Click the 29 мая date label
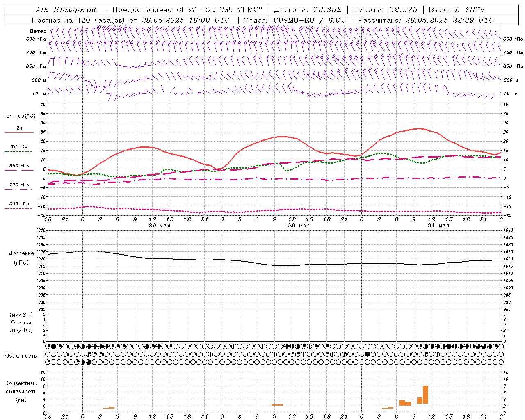Viewport: 525px width, 420px height. click(x=160, y=226)
